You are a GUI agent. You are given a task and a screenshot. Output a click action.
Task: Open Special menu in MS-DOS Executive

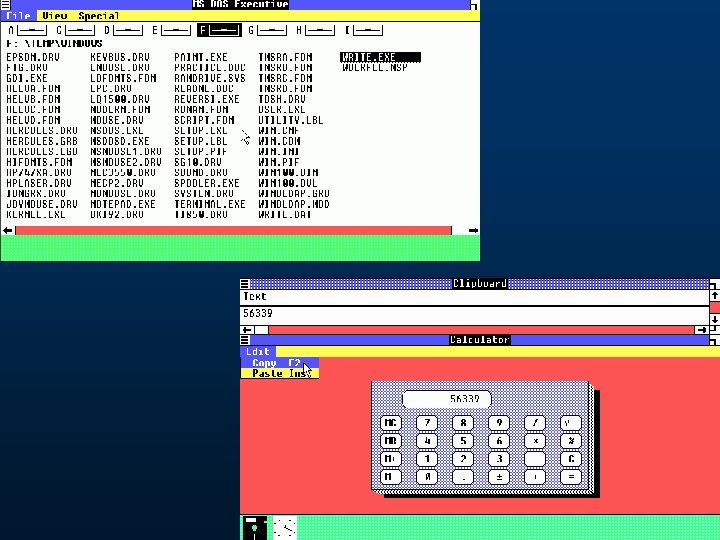point(98,16)
